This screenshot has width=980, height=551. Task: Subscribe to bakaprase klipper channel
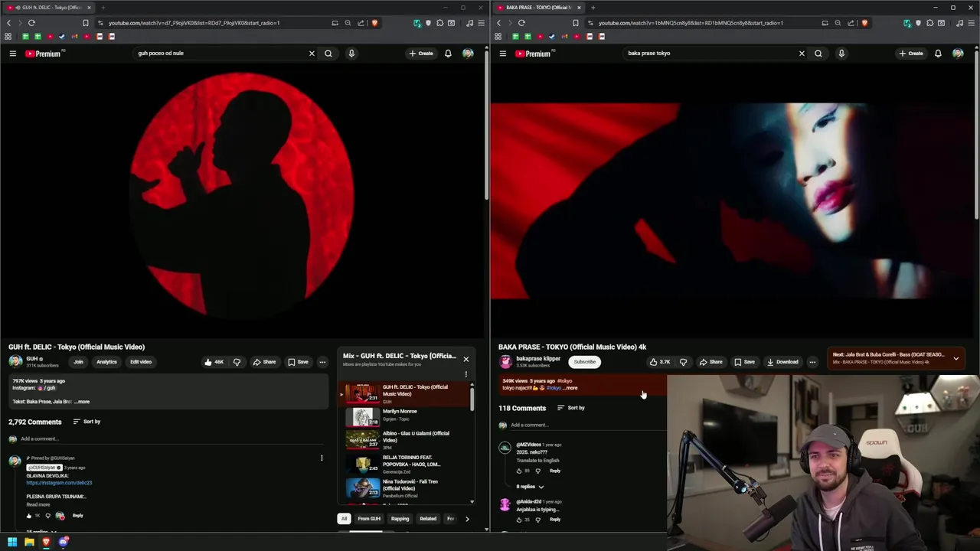coord(584,362)
